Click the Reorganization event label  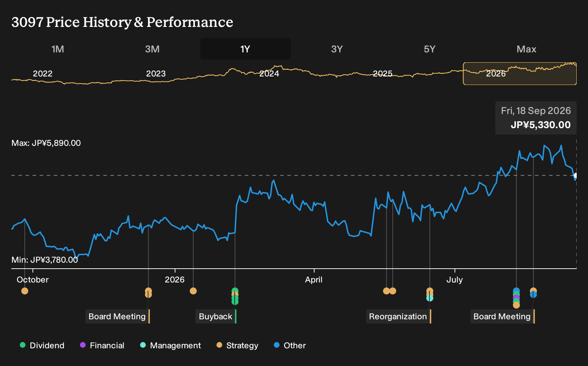[x=398, y=316]
